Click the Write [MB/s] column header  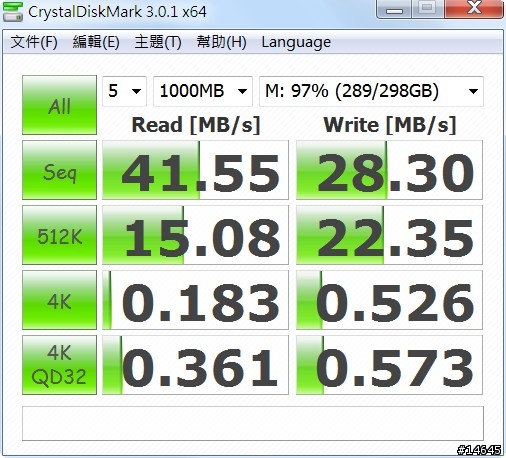[390, 125]
